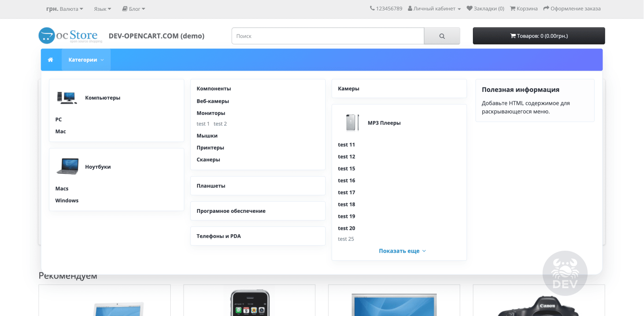This screenshot has height=316, width=644.
Task: Click the home icon in navigation bar
Action: coord(50,60)
